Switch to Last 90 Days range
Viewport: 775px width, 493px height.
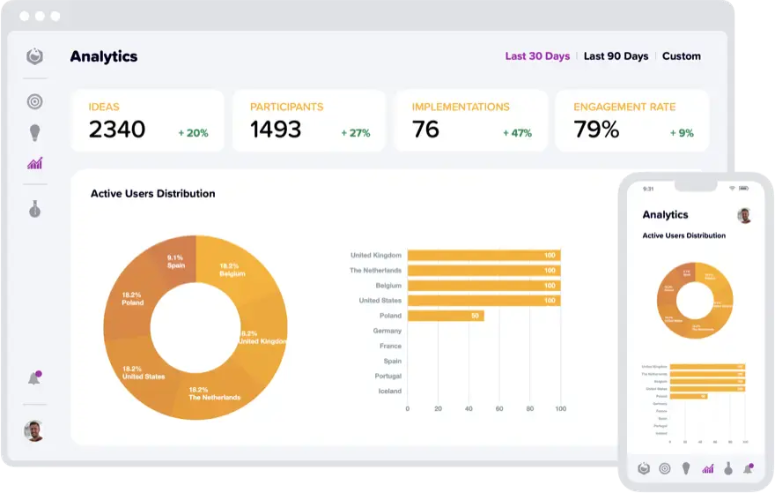(616, 56)
